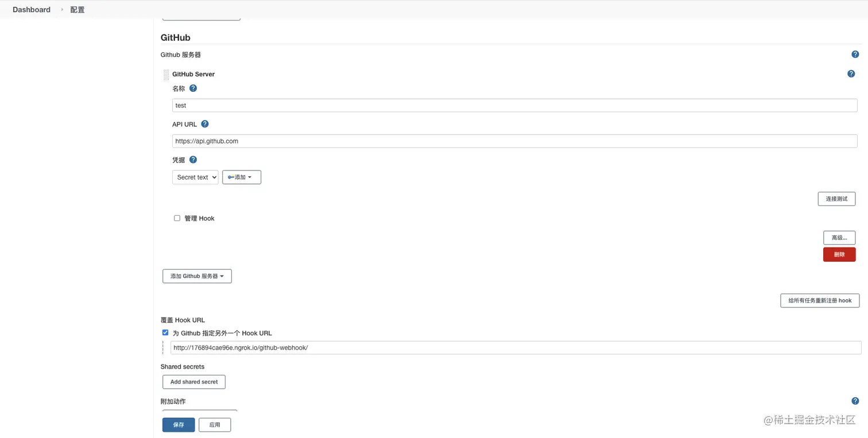Open help for Github 服务器 section
Viewport: 868px width, 438px height.
click(x=855, y=55)
